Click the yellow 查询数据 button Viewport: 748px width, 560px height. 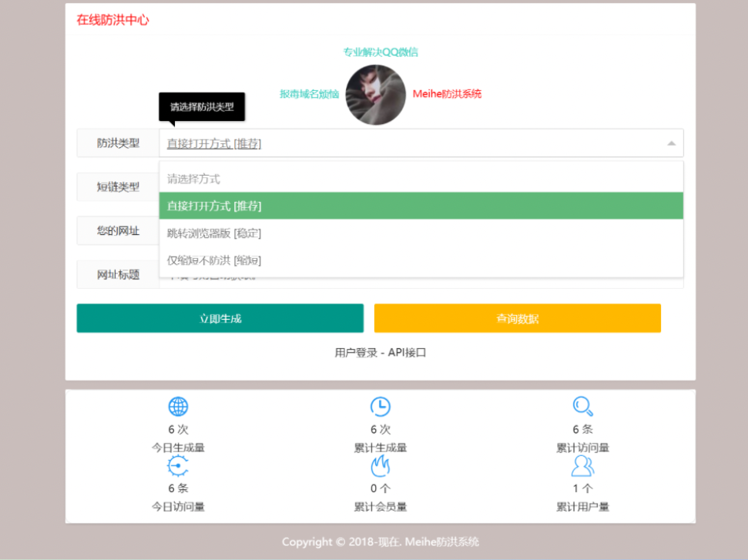point(517,317)
